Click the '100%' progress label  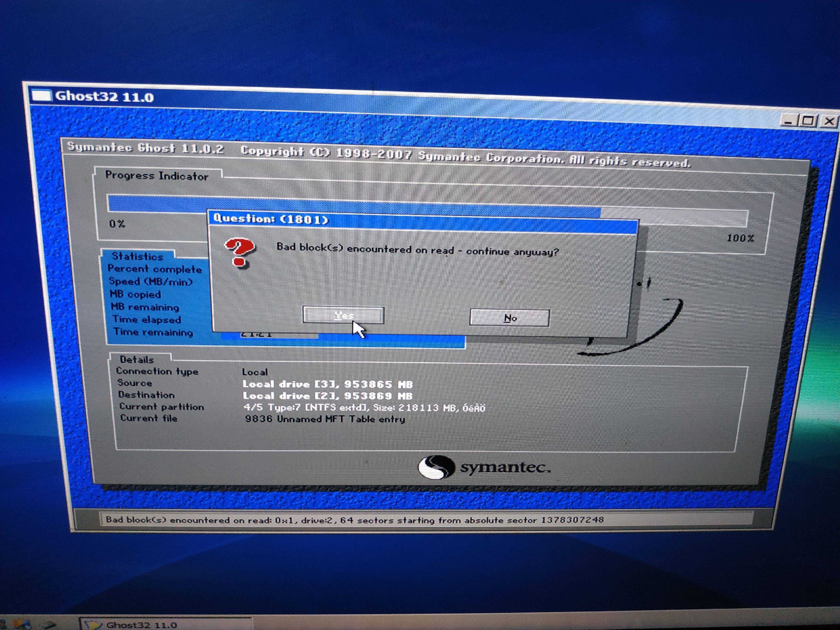point(740,238)
